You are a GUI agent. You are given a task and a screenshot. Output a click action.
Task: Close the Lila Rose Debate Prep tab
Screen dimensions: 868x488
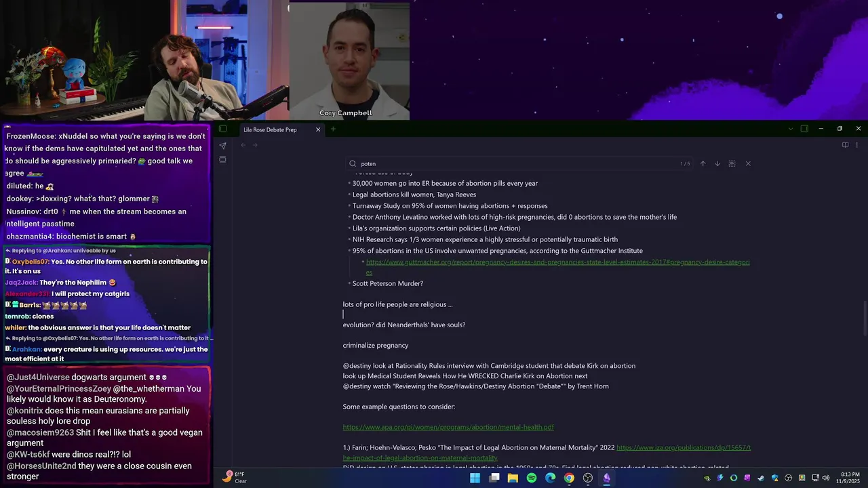(x=318, y=129)
